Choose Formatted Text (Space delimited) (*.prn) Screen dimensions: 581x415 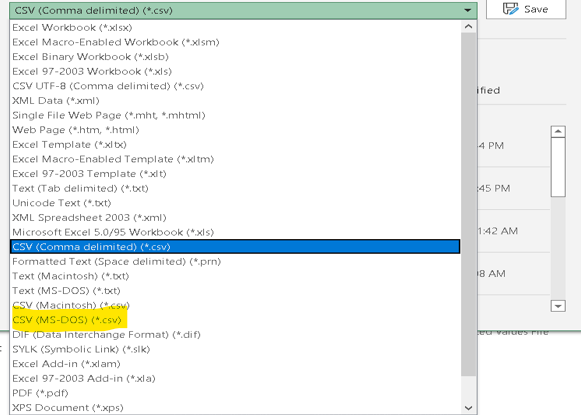pos(235,262)
